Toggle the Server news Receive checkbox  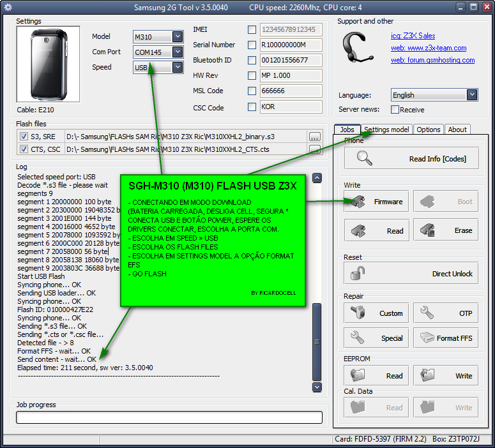[395, 110]
